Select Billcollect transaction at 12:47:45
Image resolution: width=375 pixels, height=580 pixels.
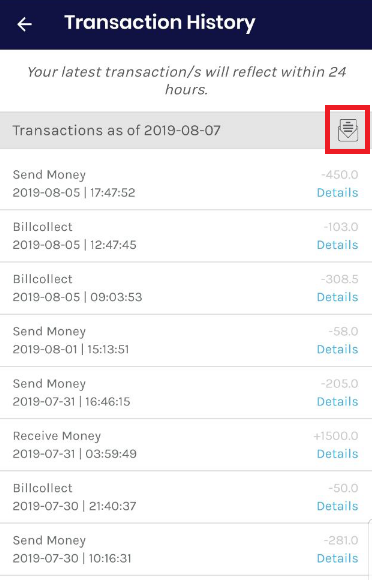pyautogui.click(x=186, y=236)
